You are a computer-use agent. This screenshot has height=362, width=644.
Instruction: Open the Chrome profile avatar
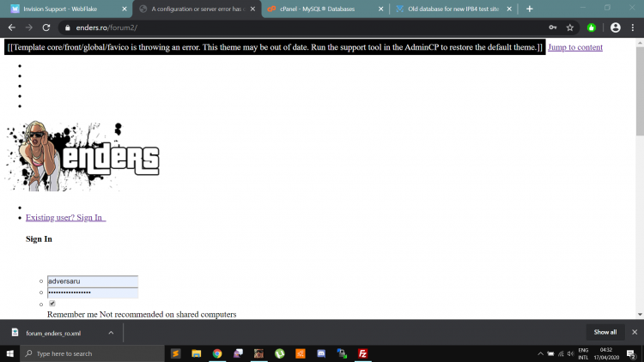(615, 27)
